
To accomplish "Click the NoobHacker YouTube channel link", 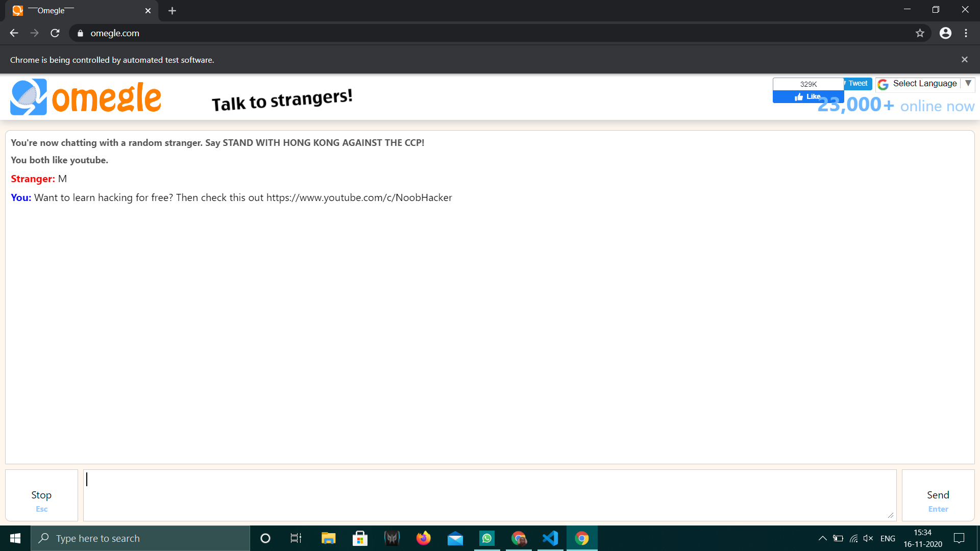I will [359, 198].
